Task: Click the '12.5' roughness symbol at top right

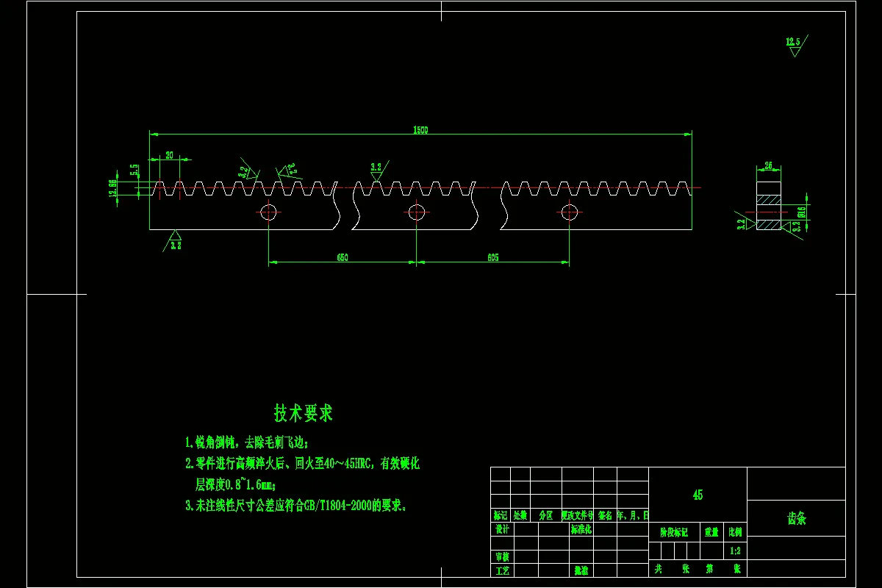Action: click(x=796, y=45)
